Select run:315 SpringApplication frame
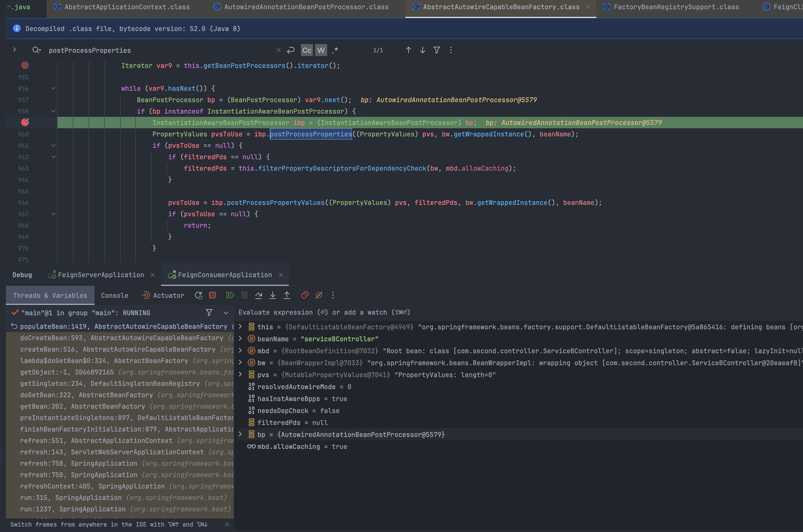Image resolution: width=803 pixels, height=532 pixels. coord(120,497)
